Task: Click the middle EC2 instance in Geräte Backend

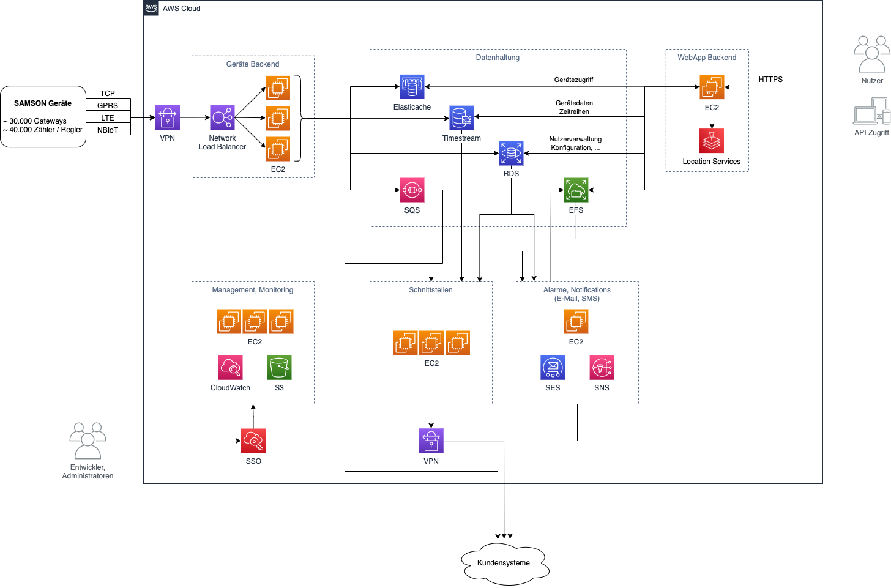Action: [x=278, y=118]
